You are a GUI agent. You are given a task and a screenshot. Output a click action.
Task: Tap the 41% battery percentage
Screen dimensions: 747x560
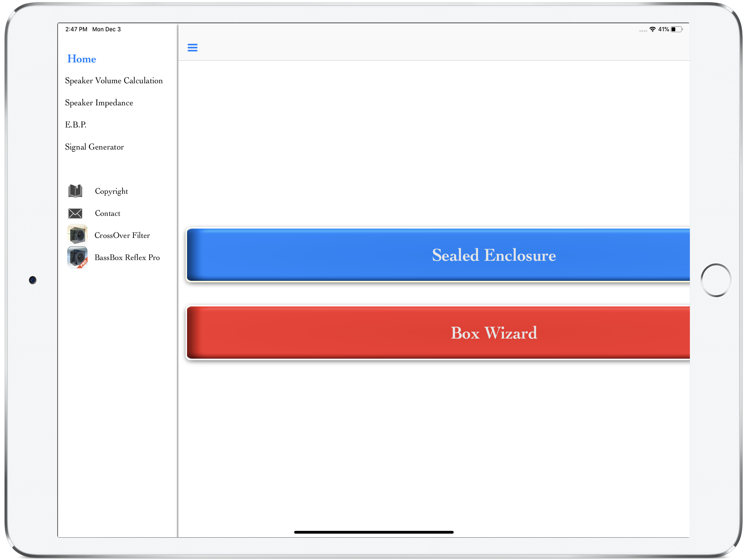click(664, 29)
